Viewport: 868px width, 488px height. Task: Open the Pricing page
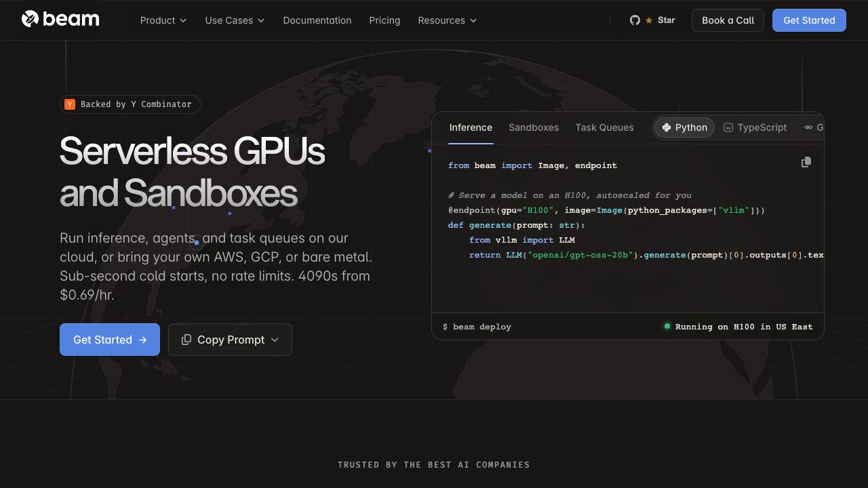point(384,20)
